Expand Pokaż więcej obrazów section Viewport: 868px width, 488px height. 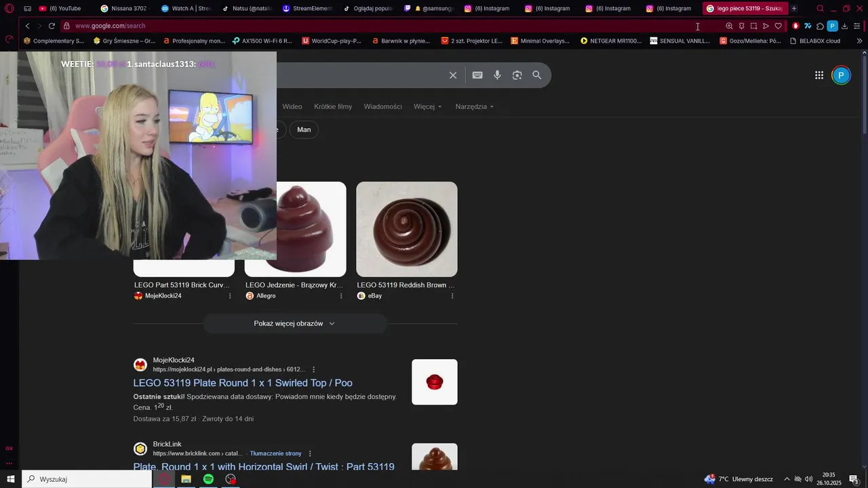[295, 324]
